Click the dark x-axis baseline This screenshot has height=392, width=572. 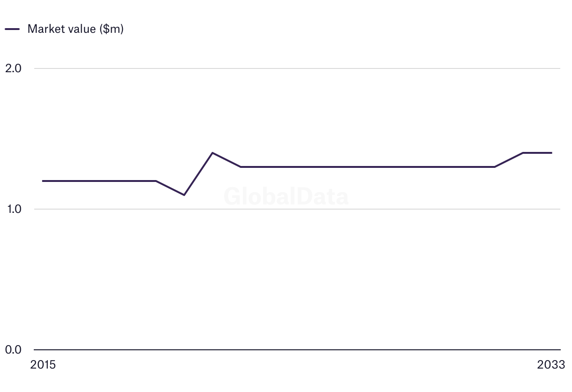[297, 350]
